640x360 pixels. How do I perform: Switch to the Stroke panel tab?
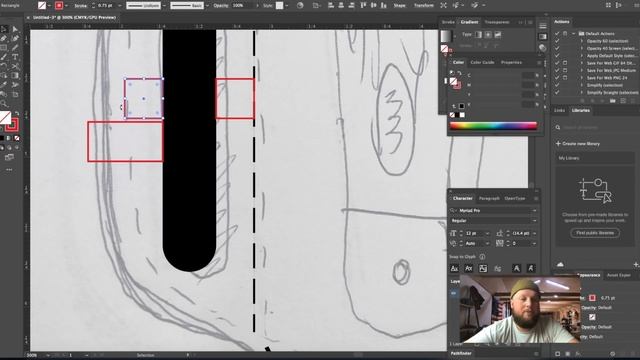[x=448, y=22]
